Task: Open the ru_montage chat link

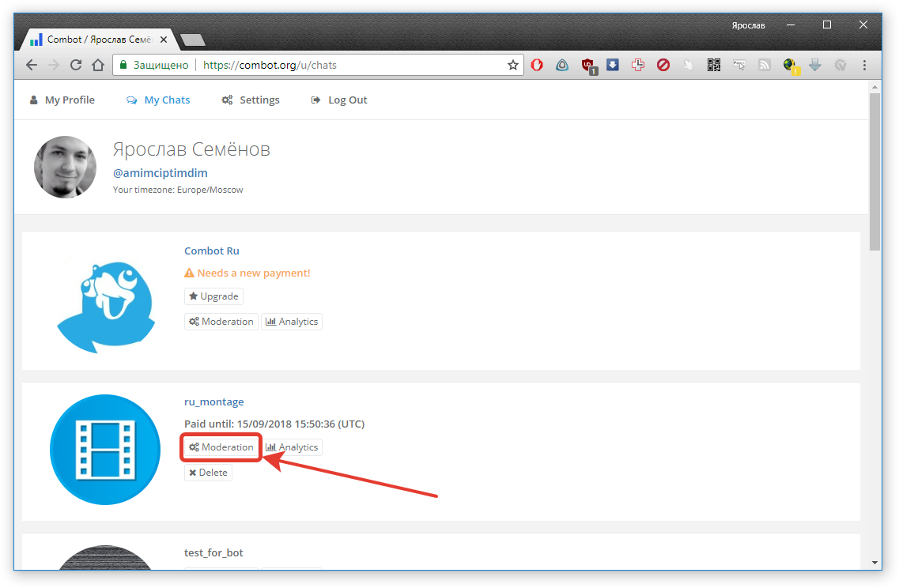Action: click(213, 401)
